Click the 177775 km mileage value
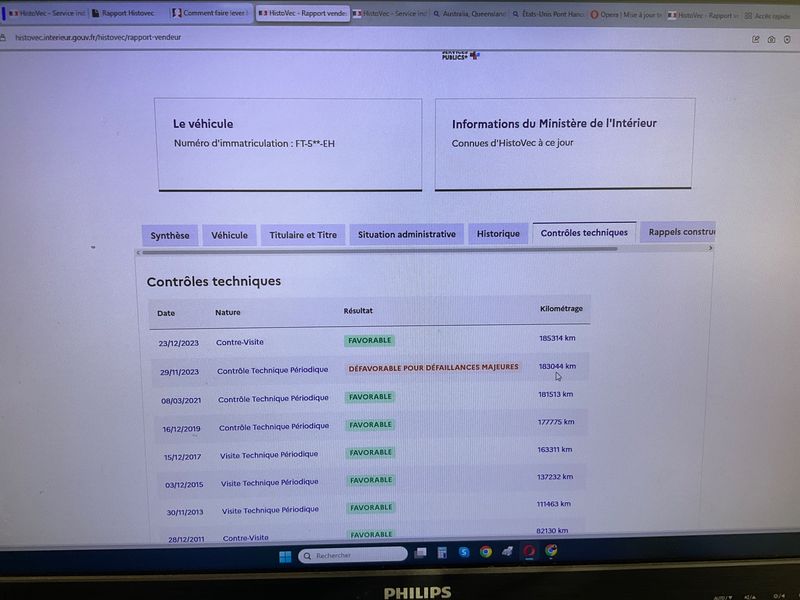 [x=556, y=422]
